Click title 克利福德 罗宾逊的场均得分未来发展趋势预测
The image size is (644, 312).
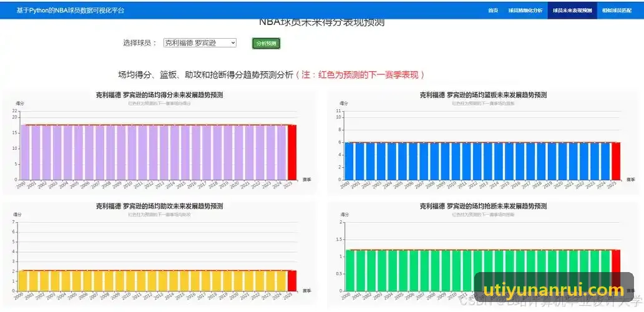pyautogui.click(x=159, y=95)
